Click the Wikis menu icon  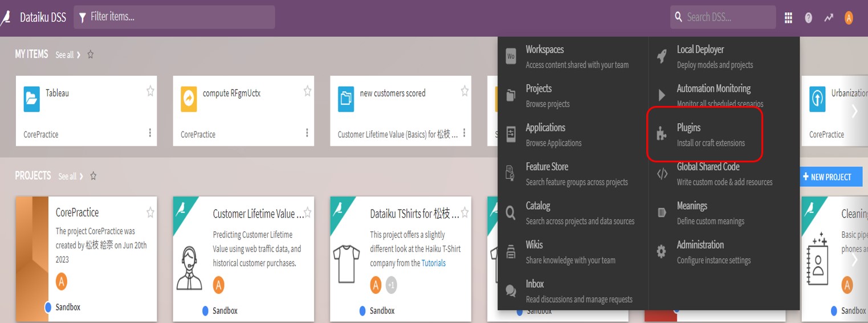tap(511, 251)
